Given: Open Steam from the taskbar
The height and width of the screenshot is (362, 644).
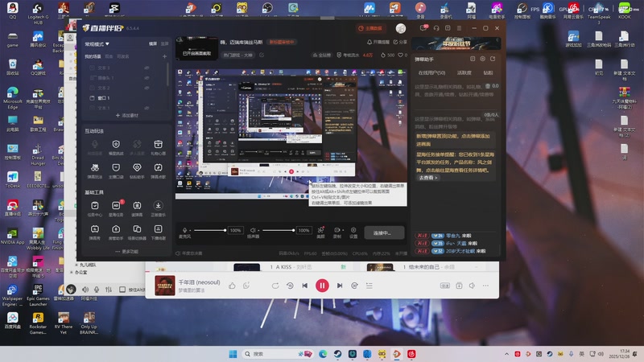Looking at the screenshot, I should [337, 354].
